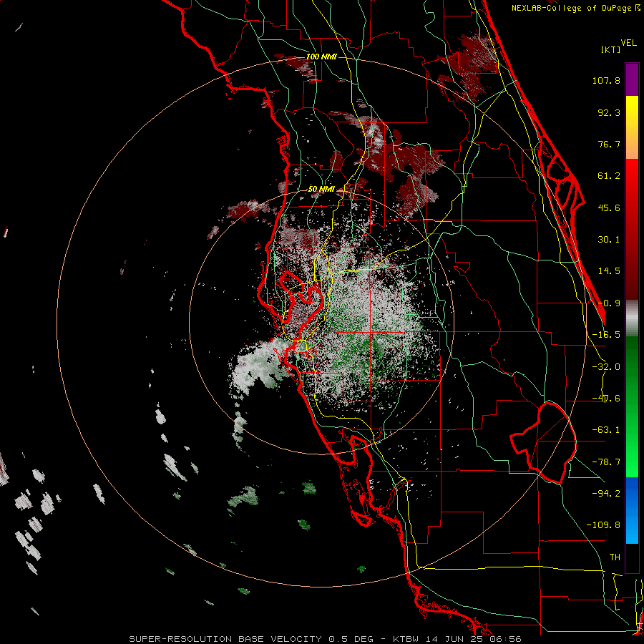This screenshot has height=644, width=644.
Task: Click the 100 NMI range ring label
Action: point(321,57)
